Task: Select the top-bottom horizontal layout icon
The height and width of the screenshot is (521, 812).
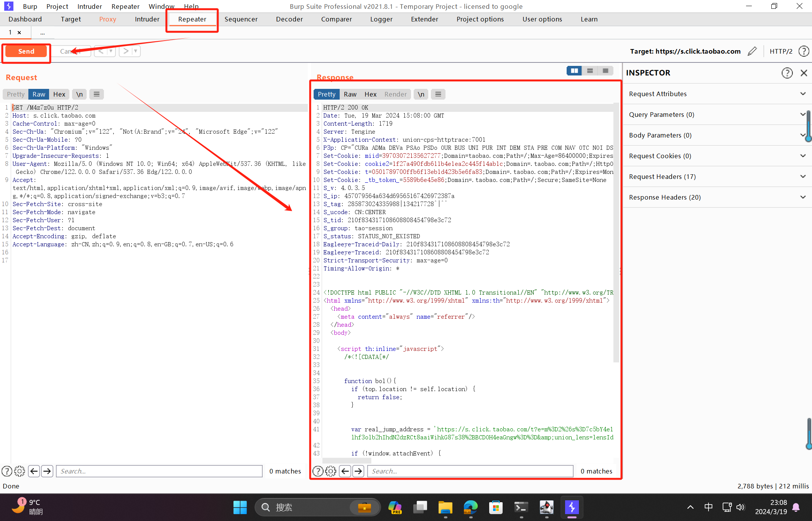Action: click(x=590, y=71)
